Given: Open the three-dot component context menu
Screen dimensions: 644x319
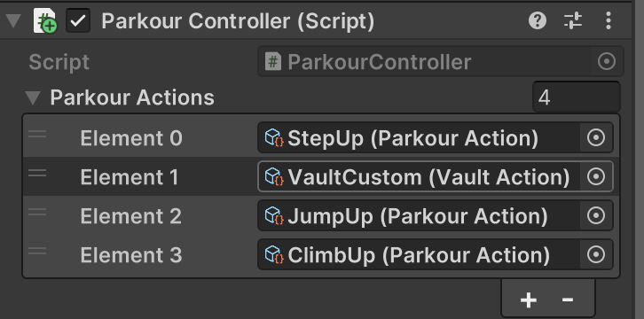Looking at the screenshot, I should tap(609, 20).
